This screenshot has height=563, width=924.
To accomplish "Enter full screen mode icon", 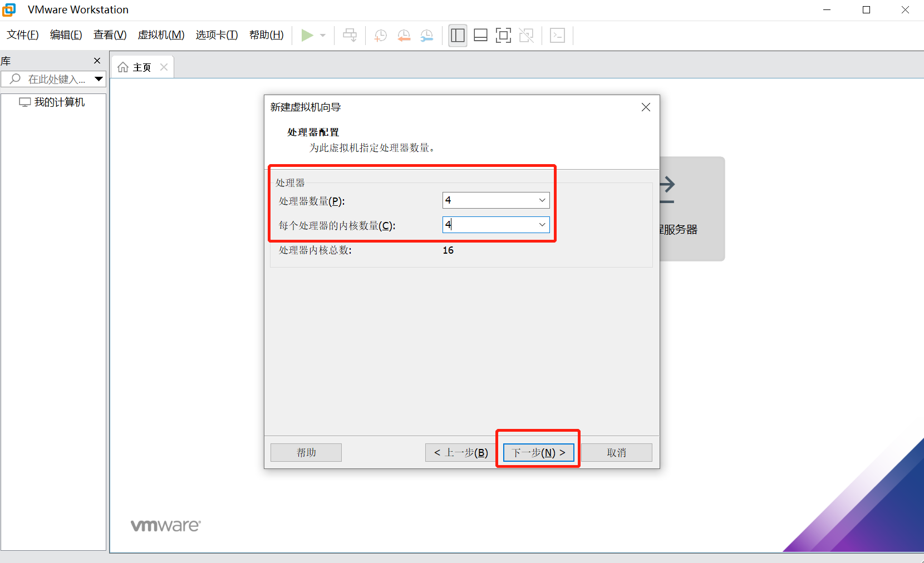I will 503,36.
